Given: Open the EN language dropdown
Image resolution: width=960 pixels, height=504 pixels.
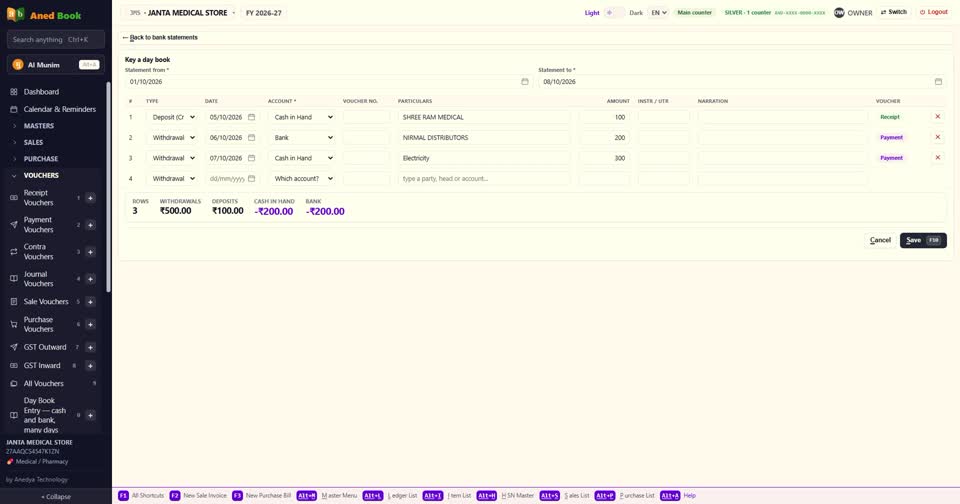Looking at the screenshot, I should click(658, 12).
